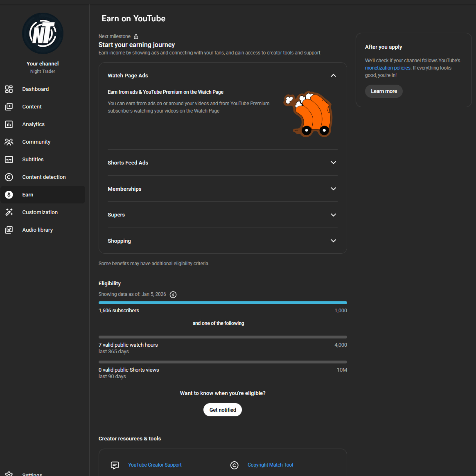Open the Content detection copyright icon
The width and height of the screenshot is (476, 476).
pos(9,177)
